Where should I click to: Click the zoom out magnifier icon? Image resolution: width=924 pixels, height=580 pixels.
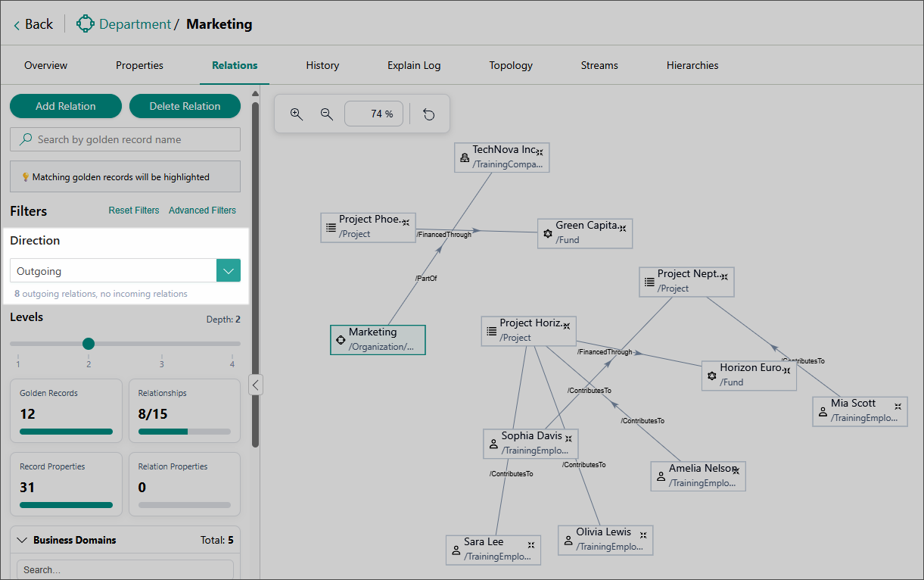pyautogui.click(x=327, y=114)
